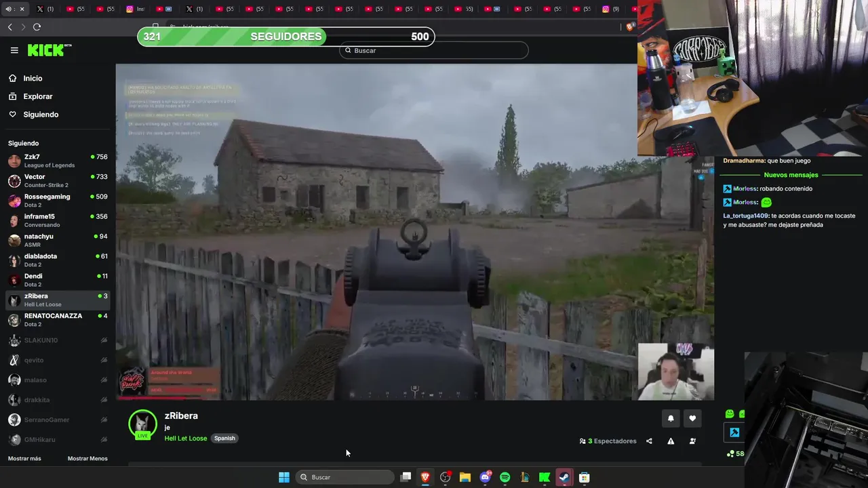
Task: Open Brave Shields icon in address bar
Action: 630,27
